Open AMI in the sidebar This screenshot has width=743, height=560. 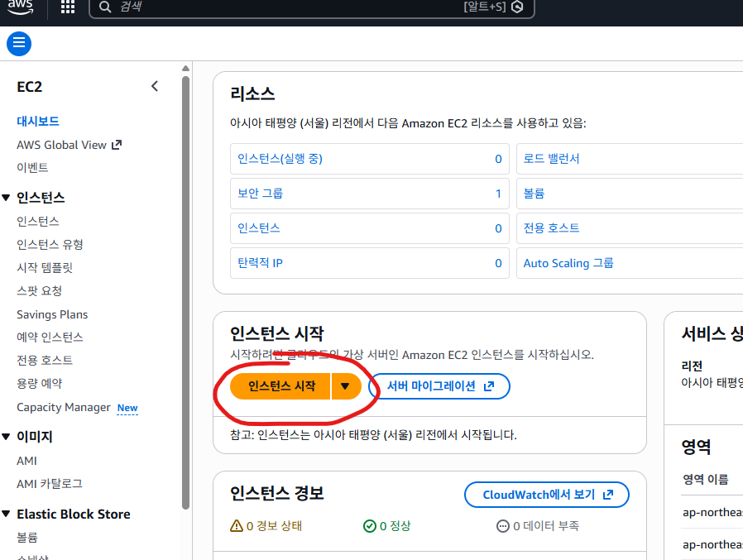coord(26,461)
